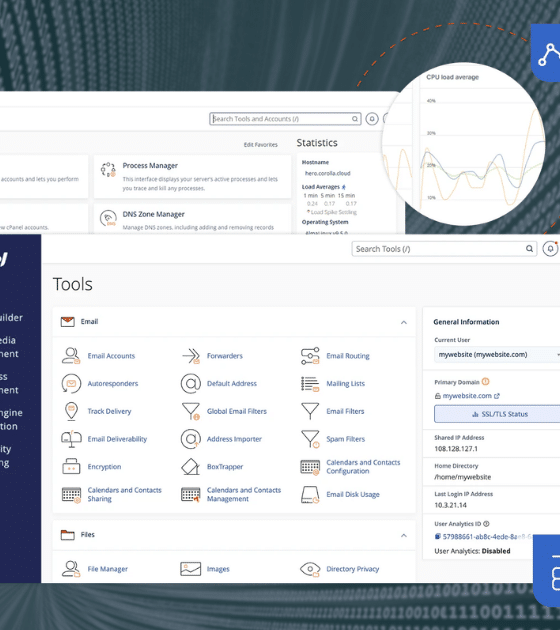The height and width of the screenshot is (630, 560).
Task: Open the BoxTrapper link
Action: click(x=225, y=467)
